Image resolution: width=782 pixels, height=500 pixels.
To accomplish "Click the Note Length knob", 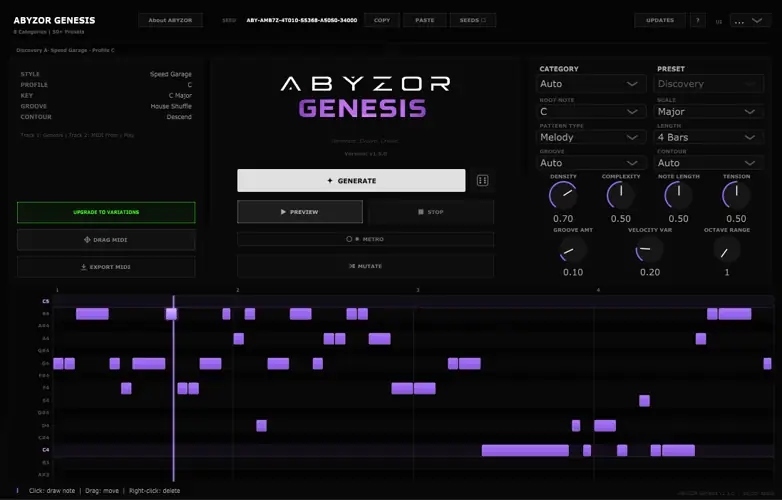I will point(678,195).
